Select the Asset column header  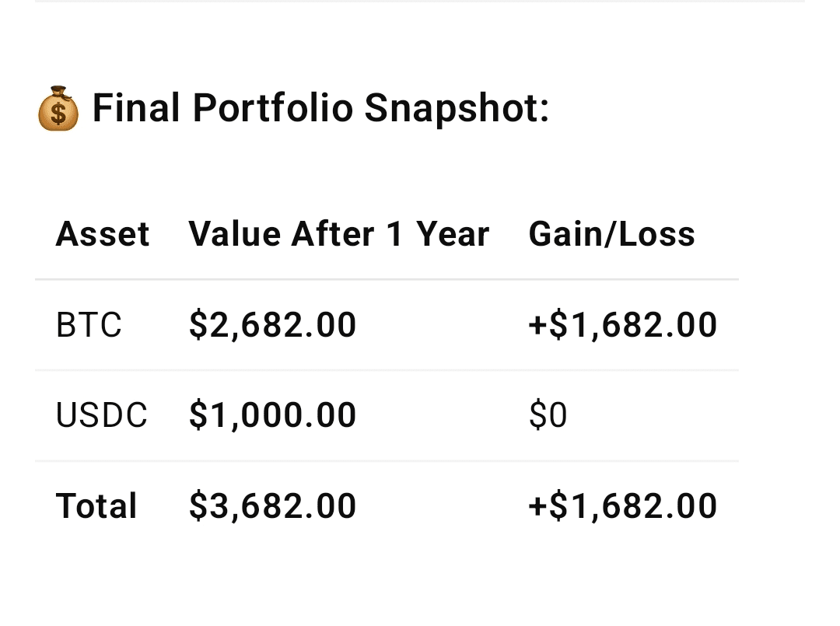coord(103,234)
